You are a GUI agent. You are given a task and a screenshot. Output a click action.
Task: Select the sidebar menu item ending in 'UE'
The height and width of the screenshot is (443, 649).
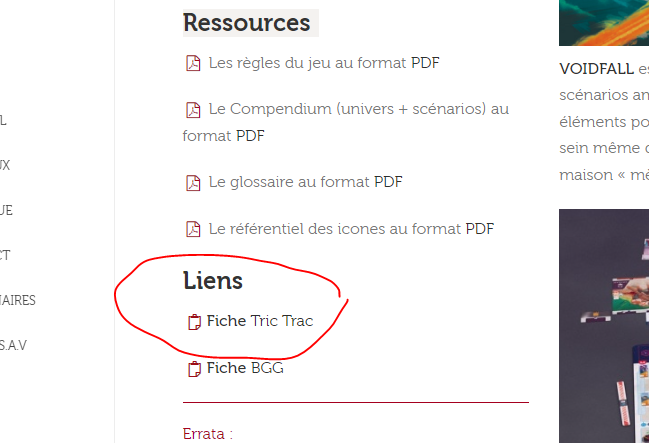pyautogui.click(x=6, y=210)
